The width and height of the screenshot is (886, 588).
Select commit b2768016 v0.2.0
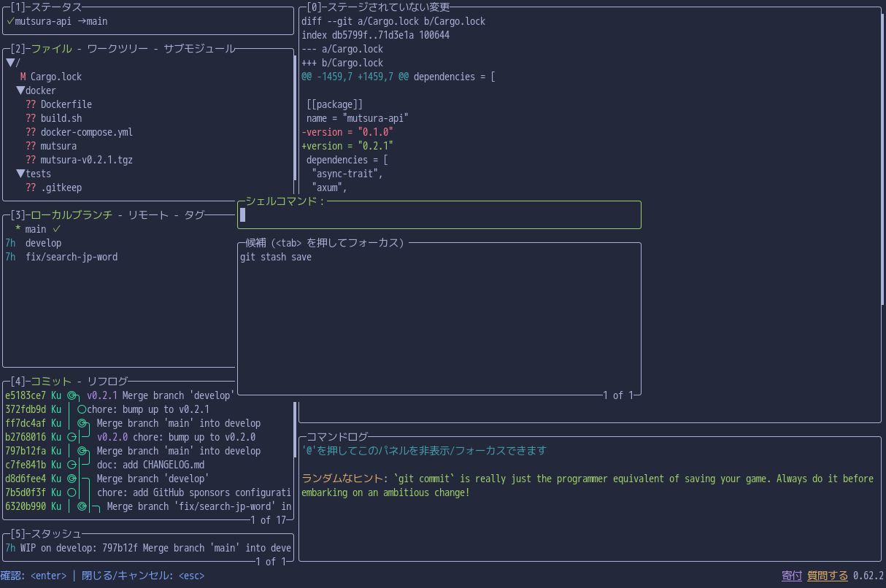coord(148,437)
